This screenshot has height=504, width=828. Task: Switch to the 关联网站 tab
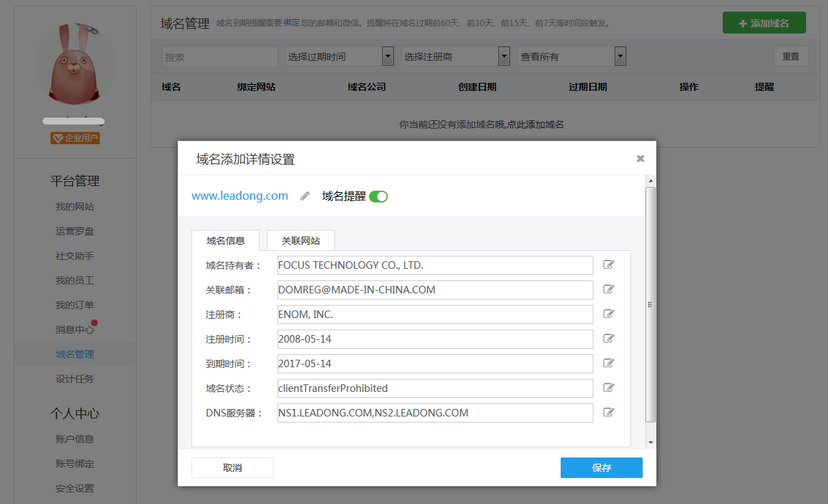(x=299, y=240)
